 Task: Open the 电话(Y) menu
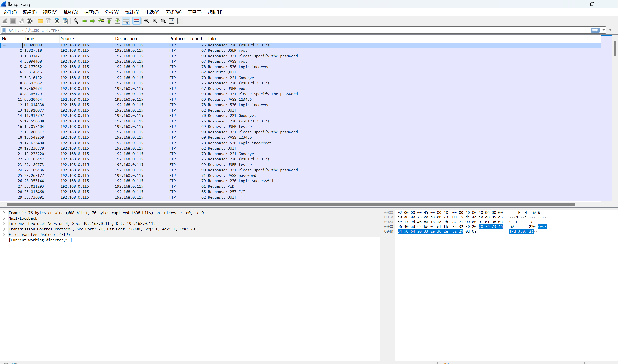click(152, 12)
